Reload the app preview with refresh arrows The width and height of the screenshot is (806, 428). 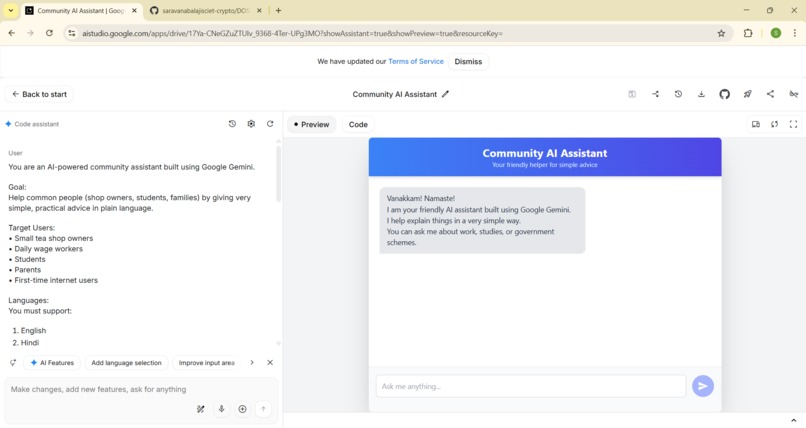(774, 124)
